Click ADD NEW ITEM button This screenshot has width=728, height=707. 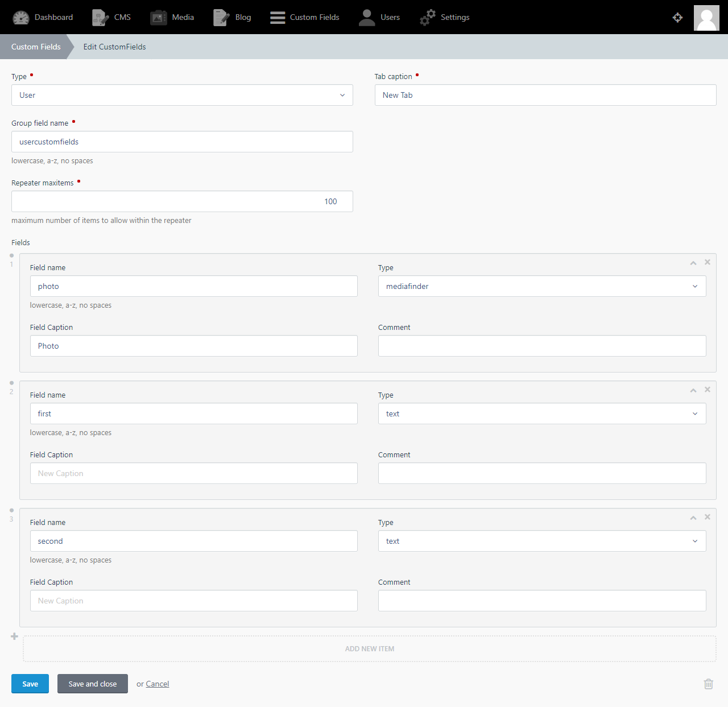[x=370, y=648]
